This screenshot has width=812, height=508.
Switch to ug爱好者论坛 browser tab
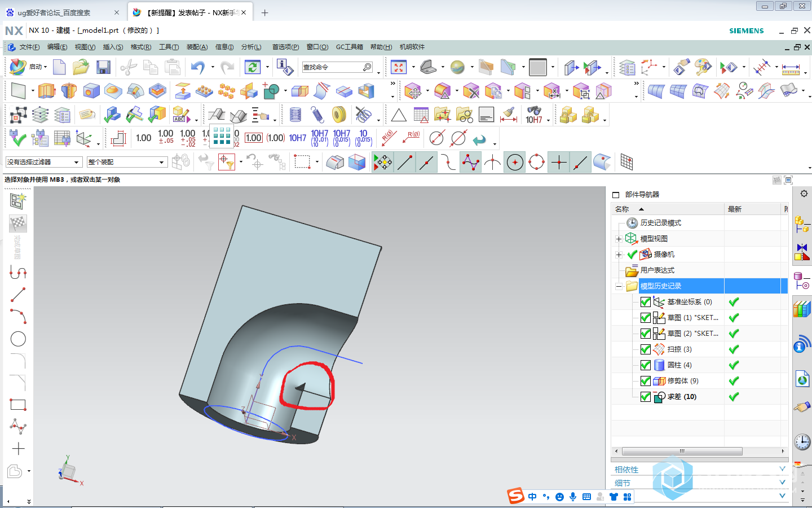coord(62,12)
